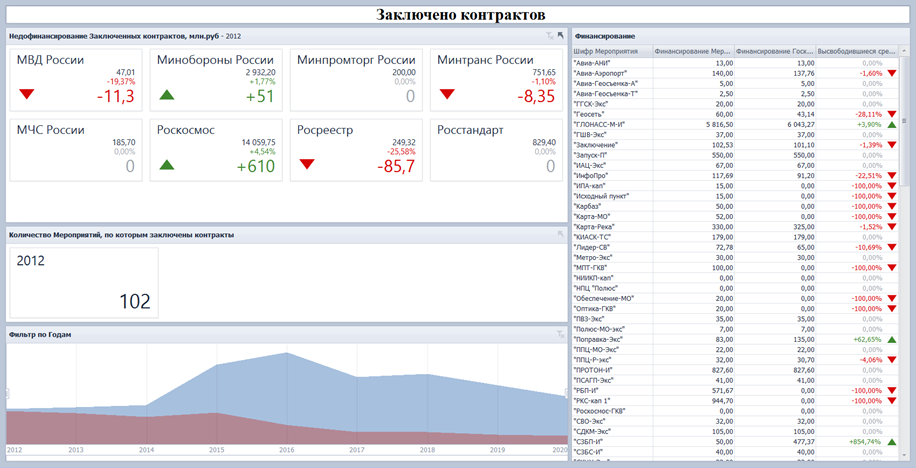Click the red arrow in the "Геосеть" row
Viewport: 916px width, 468px height.
click(891, 114)
